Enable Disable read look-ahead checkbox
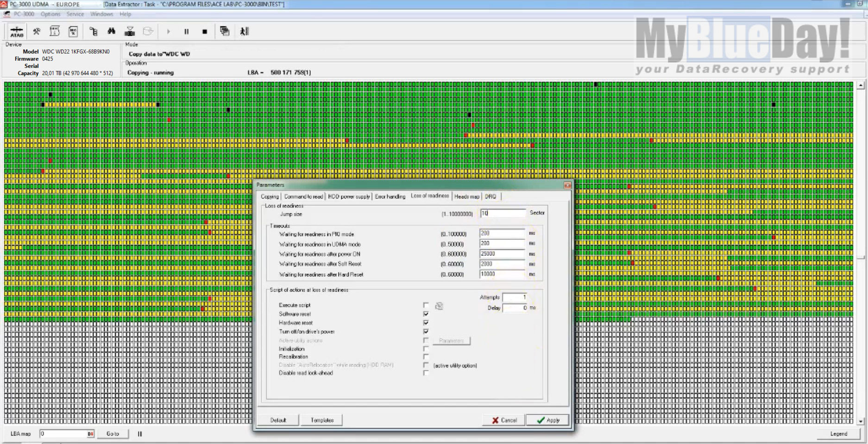 [x=426, y=373]
